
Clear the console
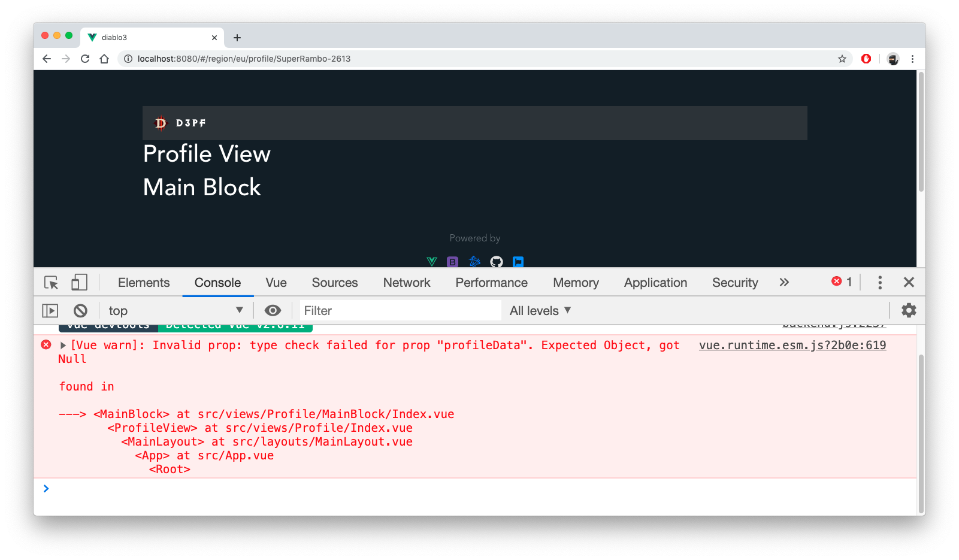pos(80,310)
